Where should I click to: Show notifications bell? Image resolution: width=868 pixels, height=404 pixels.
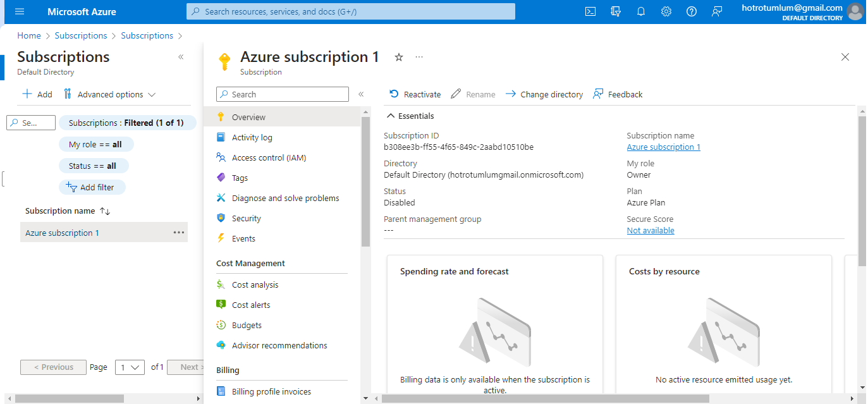641,11
